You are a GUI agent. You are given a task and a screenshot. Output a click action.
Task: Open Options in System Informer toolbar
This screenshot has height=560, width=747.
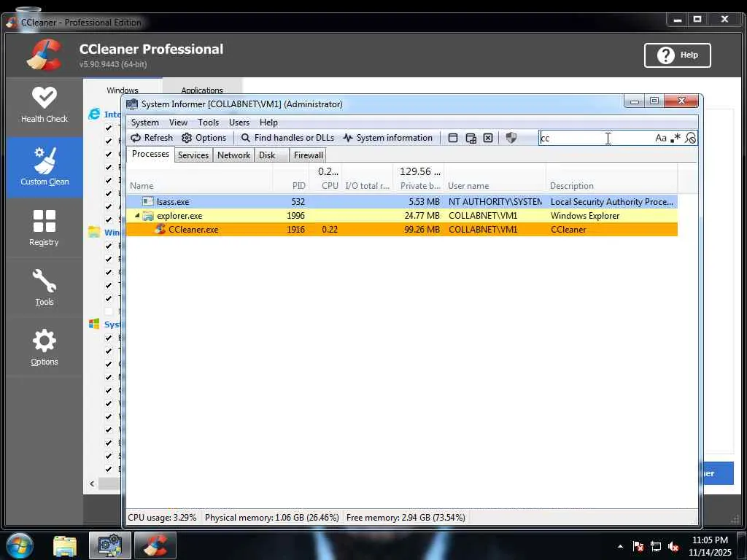click(x=204, y=138)
